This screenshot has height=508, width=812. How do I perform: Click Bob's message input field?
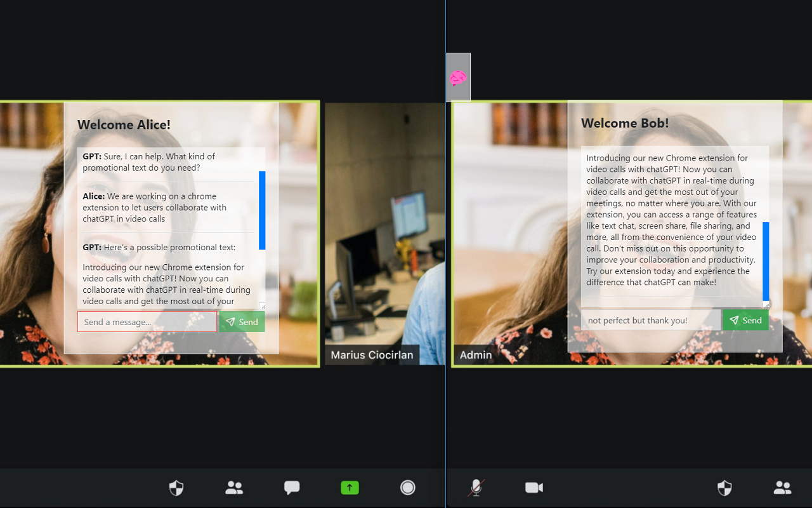pos(651,320)
